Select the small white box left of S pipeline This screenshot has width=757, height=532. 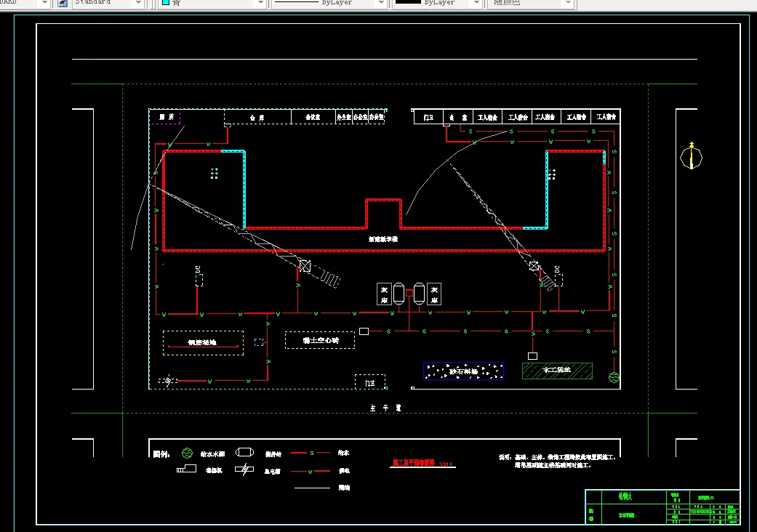[364, 331]
